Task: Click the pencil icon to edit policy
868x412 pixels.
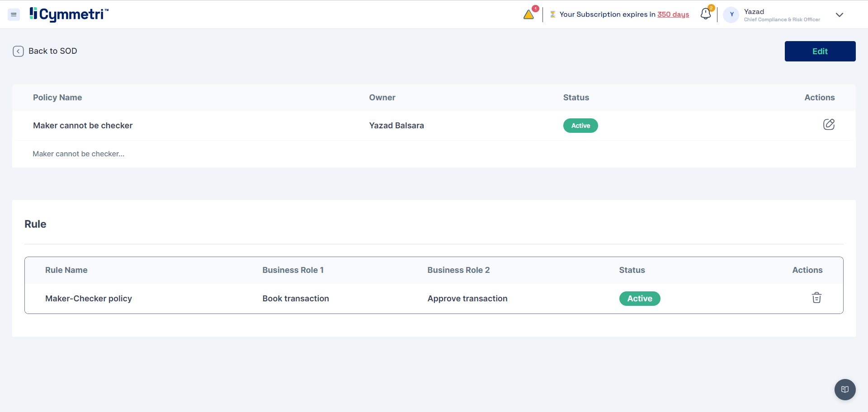Action: point(828,125)
